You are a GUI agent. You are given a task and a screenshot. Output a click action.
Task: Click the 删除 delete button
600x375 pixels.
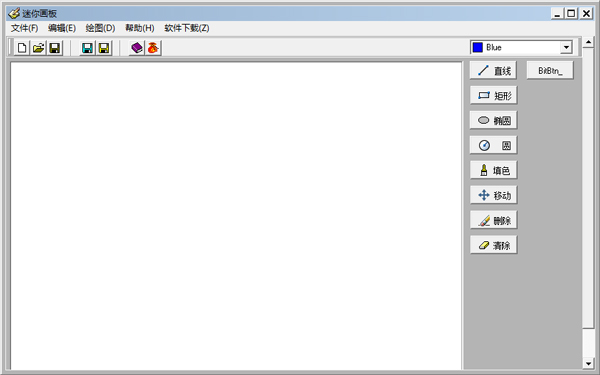tap(494, 220)
